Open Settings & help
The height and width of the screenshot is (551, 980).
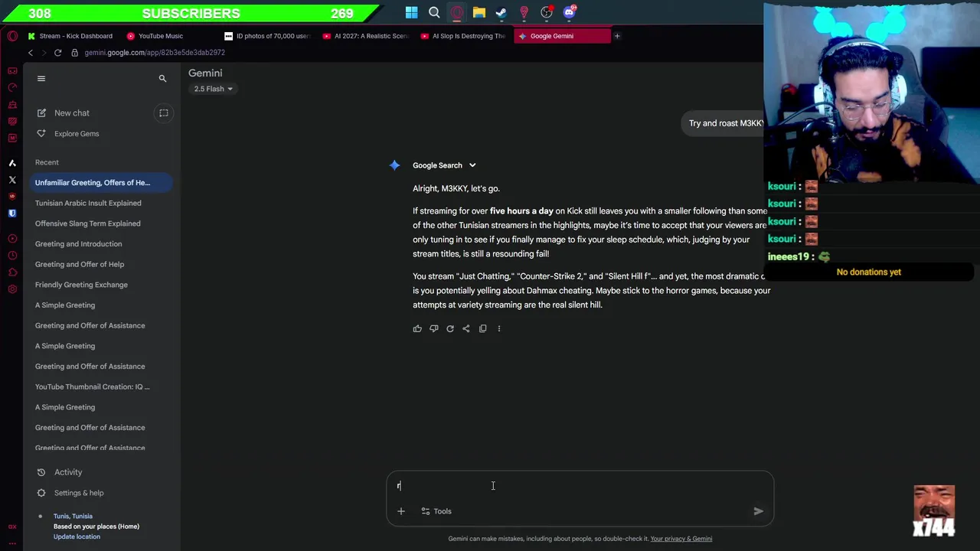pos(69,493)
